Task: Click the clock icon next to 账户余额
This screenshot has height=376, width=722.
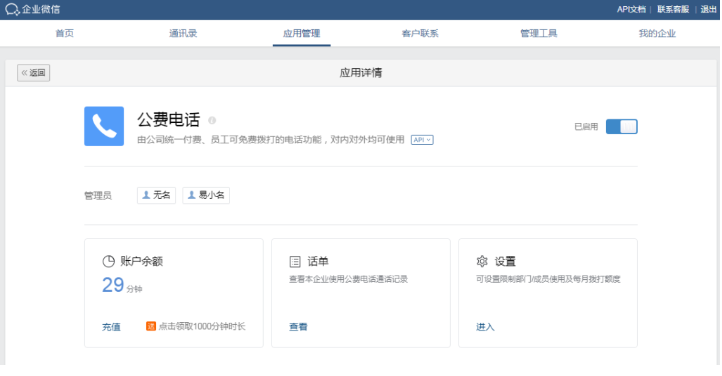Action: tap(108, 261)
